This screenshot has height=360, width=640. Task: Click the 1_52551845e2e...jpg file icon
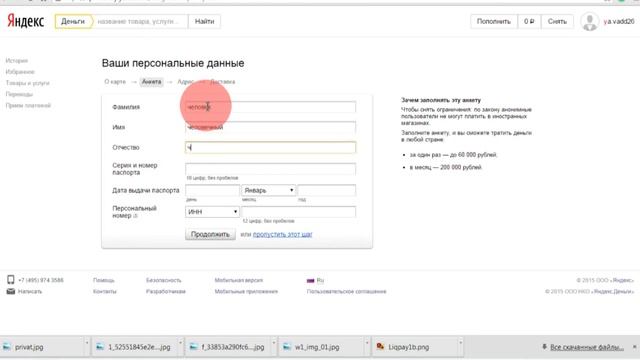coord(100,347)
